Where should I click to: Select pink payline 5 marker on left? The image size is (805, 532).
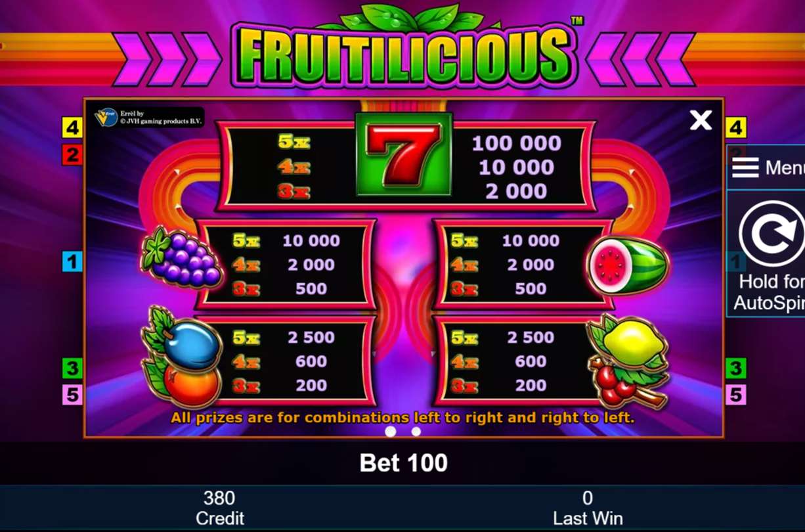click(72, 395)
